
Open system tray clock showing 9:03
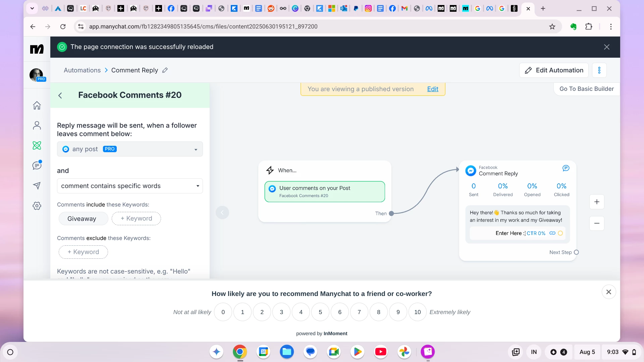621,352
